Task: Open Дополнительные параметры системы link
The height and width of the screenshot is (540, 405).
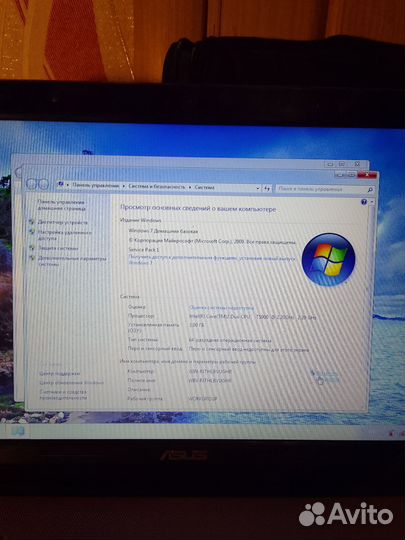Action: pos(72,261)
